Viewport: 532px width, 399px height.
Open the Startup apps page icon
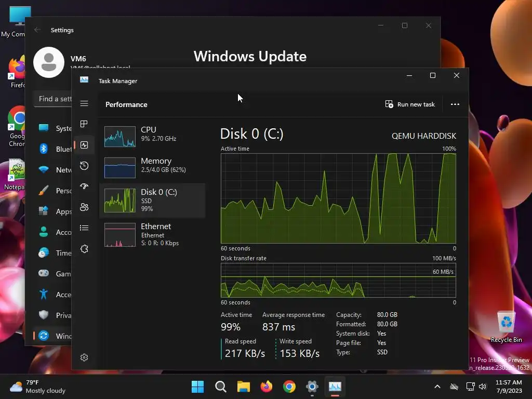point(84,187)
